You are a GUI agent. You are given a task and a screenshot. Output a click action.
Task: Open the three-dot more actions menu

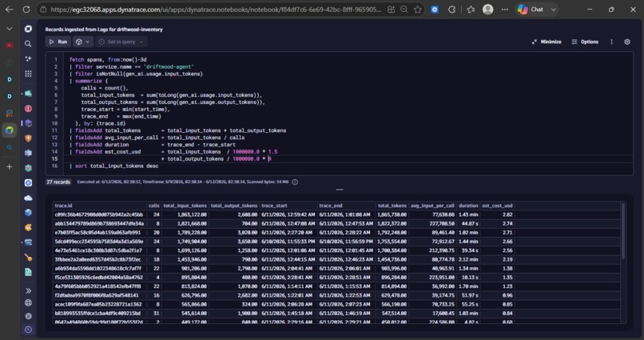click(611, 42)
